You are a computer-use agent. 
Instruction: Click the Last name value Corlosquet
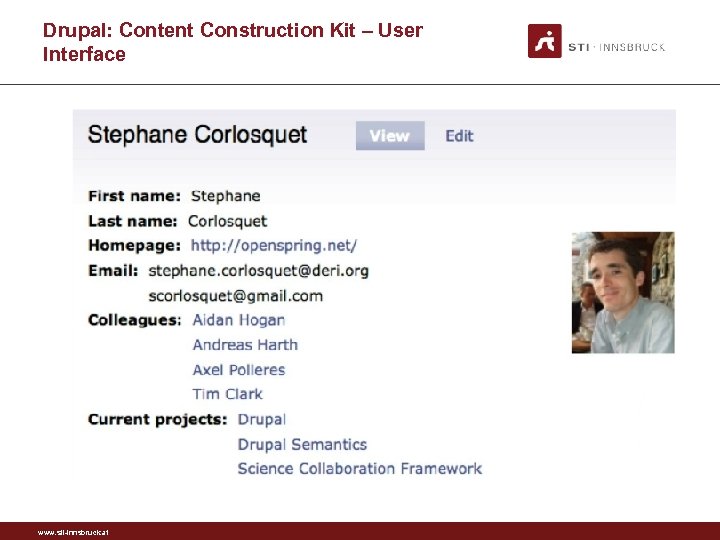[227, 221]
